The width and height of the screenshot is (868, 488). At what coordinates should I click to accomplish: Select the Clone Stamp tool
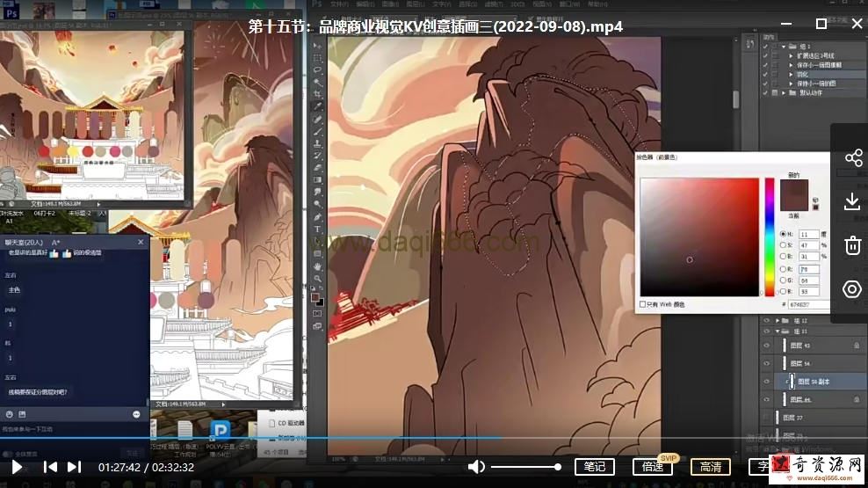click(318, 144)
